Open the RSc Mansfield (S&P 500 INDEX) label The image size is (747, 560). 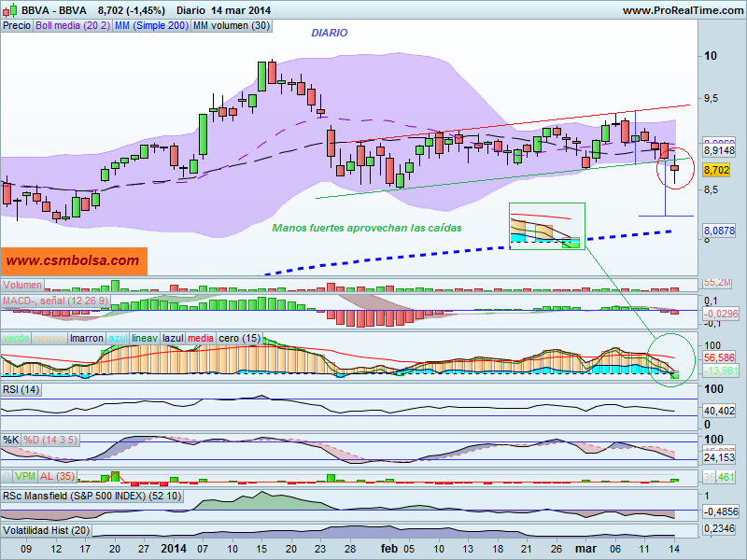92,496
